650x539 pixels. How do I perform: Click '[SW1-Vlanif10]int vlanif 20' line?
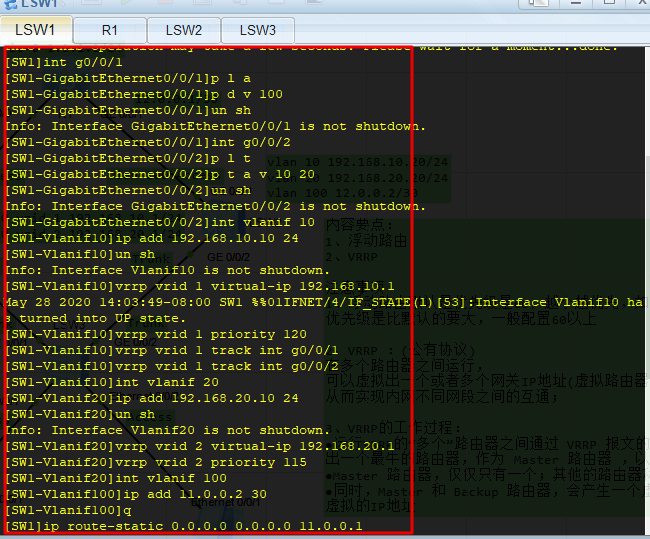coord(112,382)
